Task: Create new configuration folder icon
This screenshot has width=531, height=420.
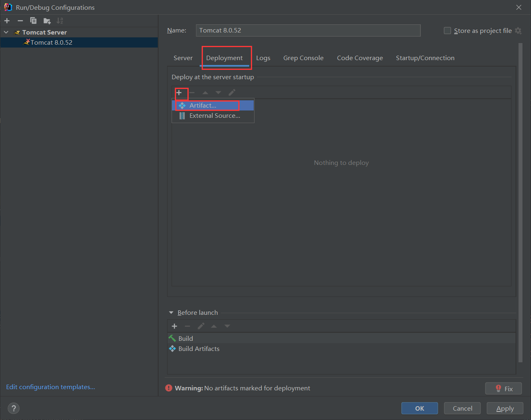Action: click(x=47, y=21)
